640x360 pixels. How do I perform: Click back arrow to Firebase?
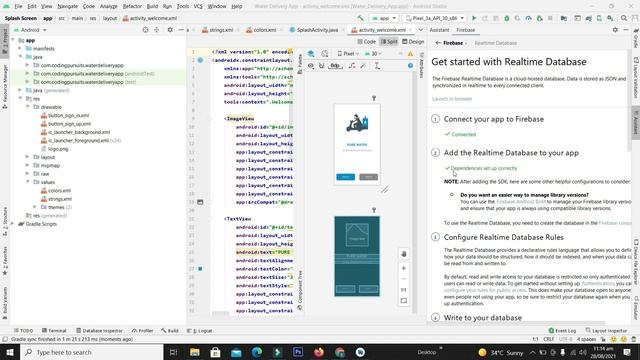(x=438, y=43)
